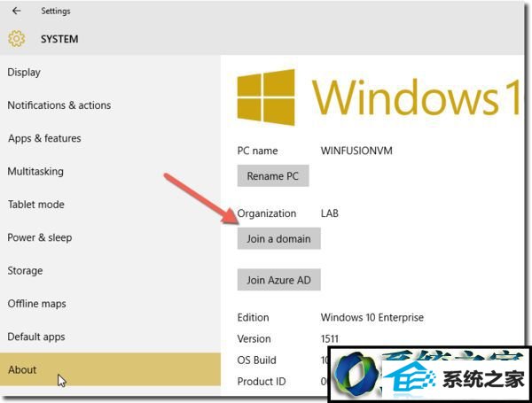This screenshot has width=532, height=403.
Task: Click the Organization label
Action: pyautogui.click(x=266, y=213)
